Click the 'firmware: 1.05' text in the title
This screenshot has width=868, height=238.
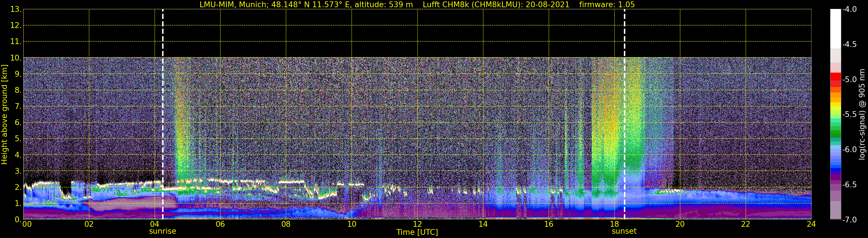click(x=607, y=4)
